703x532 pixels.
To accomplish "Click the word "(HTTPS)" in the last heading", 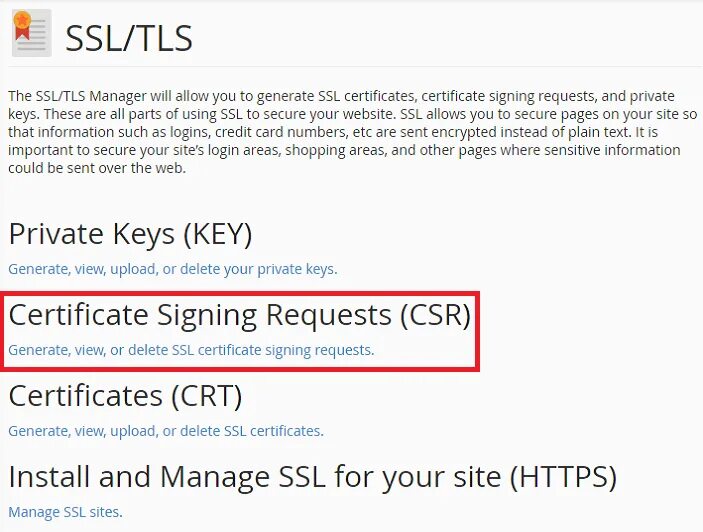I will point(564,477).
